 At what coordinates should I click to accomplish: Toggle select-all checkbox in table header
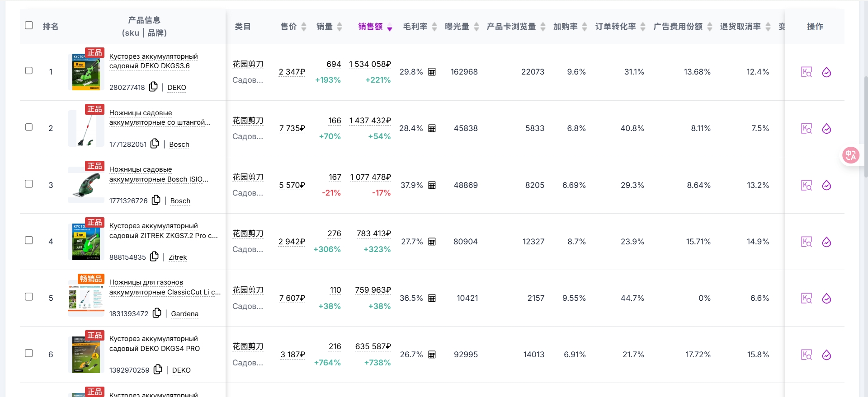pyautogui.click(x=29, y=25)
